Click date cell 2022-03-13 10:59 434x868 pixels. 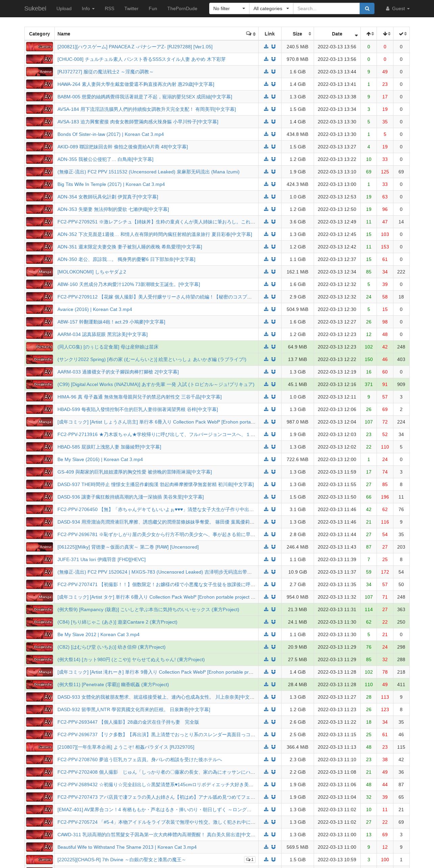(337, 860)
